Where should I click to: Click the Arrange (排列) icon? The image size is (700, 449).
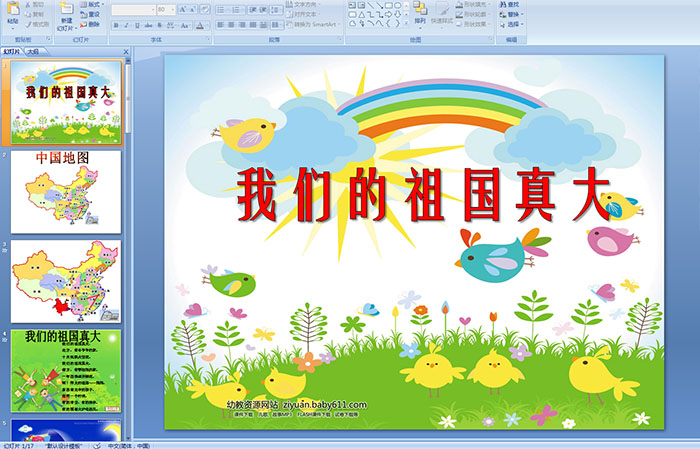coord(420,8)
